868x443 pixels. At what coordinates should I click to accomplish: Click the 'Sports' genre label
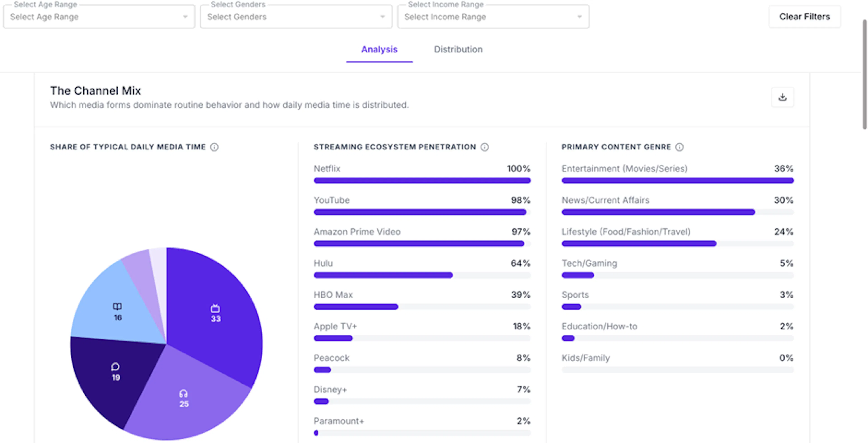coord(575,295)
